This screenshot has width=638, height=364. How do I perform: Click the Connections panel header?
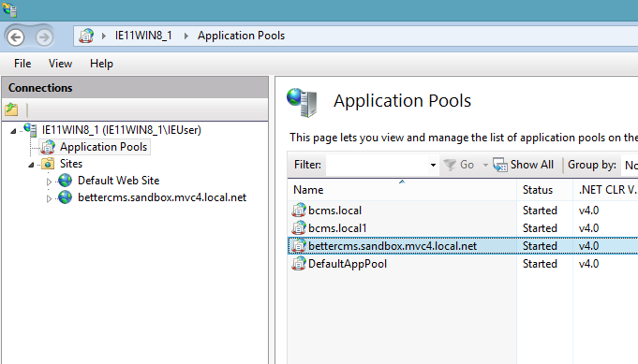click(135, 88)
